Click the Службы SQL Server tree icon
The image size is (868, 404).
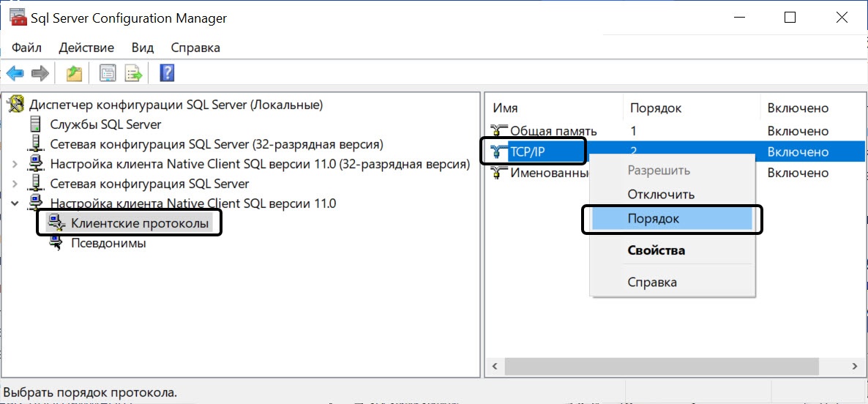coord(35,124)
